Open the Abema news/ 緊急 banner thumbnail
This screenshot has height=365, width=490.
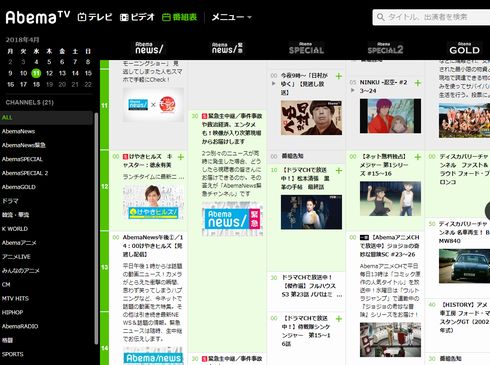coord(232,219)
